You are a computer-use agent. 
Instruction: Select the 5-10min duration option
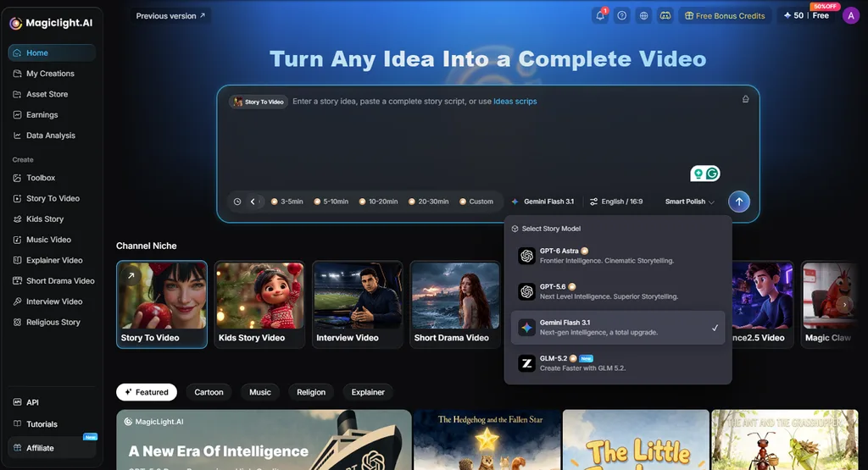click(331, 202)
